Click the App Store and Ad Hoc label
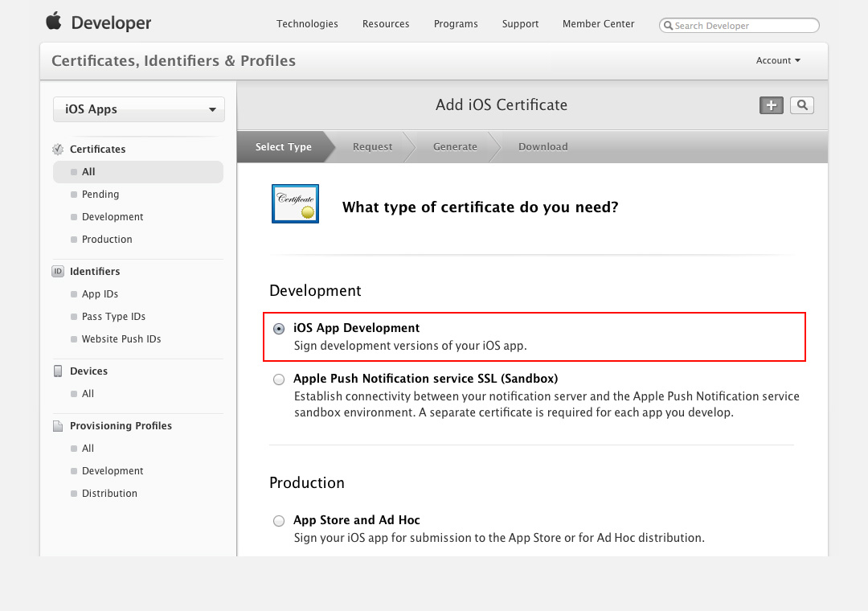 click(357, 520)
